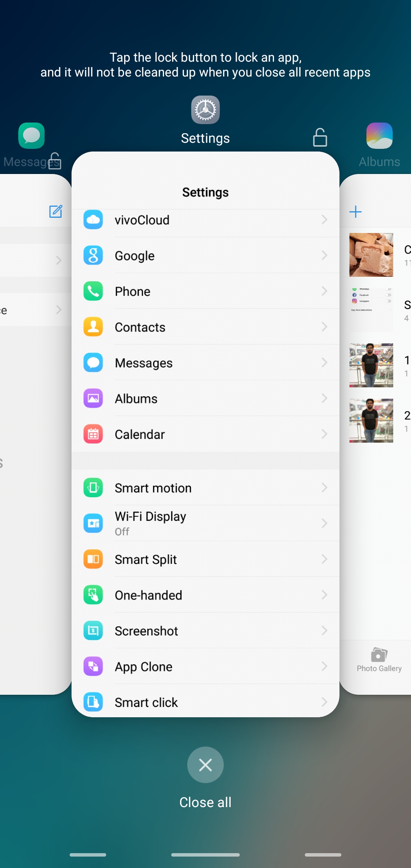Tap the Close all X button

point(205,765)
